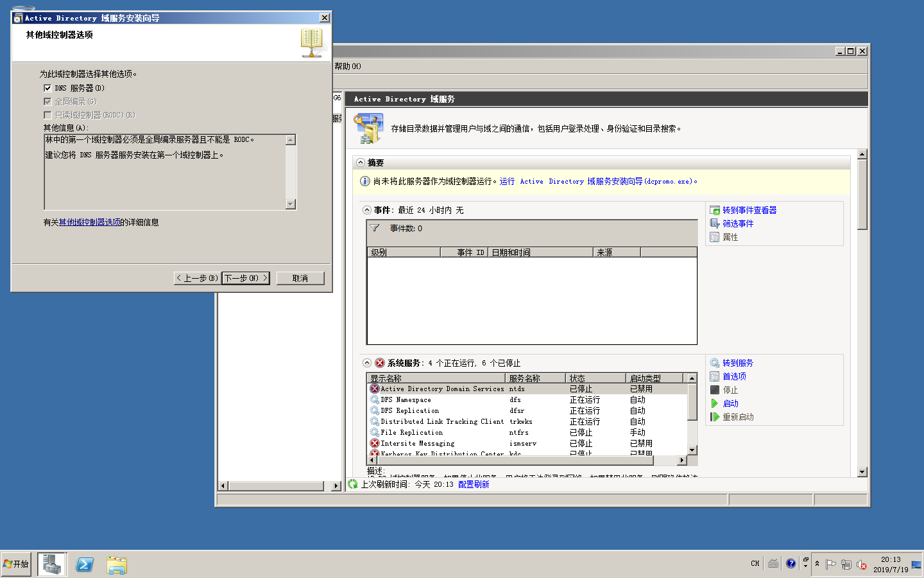This screenshot has width=924, height=578.
Task: Uncheck the DNS 服务器 checkbox
Action: tap(47, 88)
